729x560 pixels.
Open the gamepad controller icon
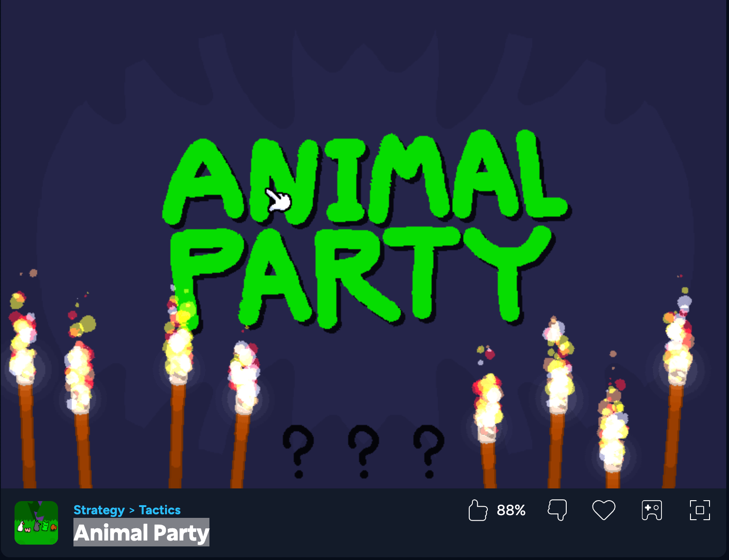652,510
